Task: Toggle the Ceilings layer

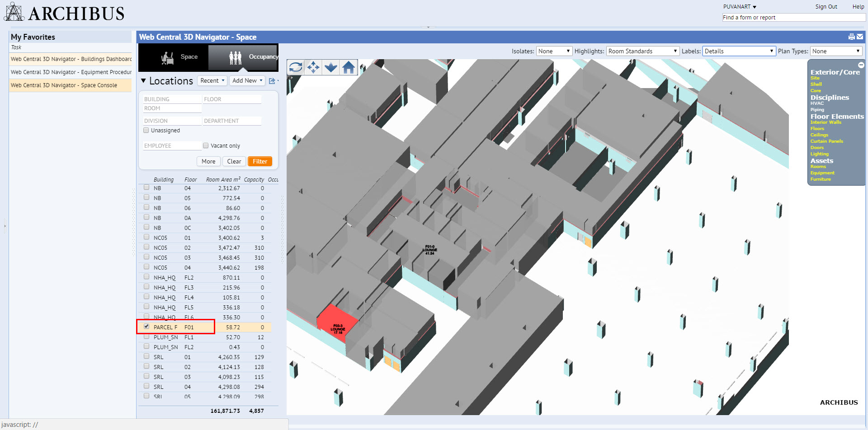Action: coord(819,135)
